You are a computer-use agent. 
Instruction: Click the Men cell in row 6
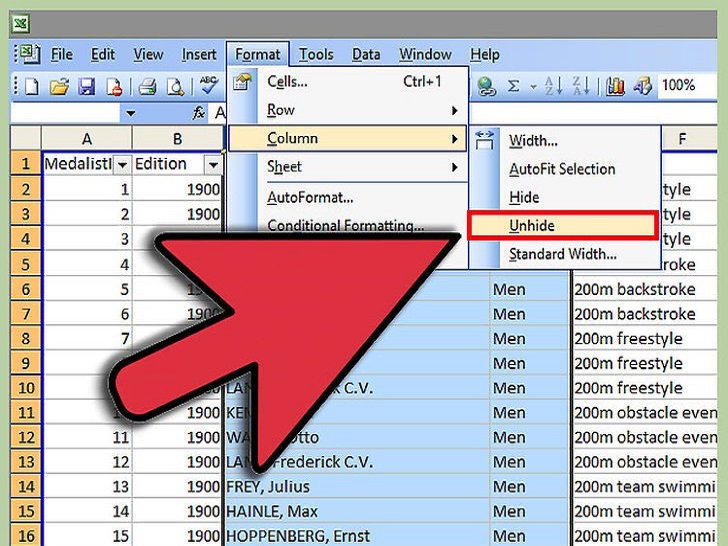pos(530,289)
